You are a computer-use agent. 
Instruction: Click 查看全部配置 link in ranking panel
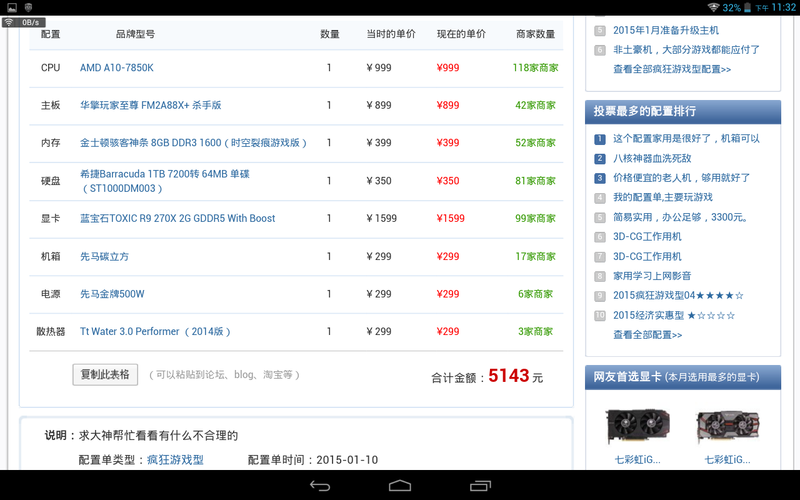(x=647, y=335)
